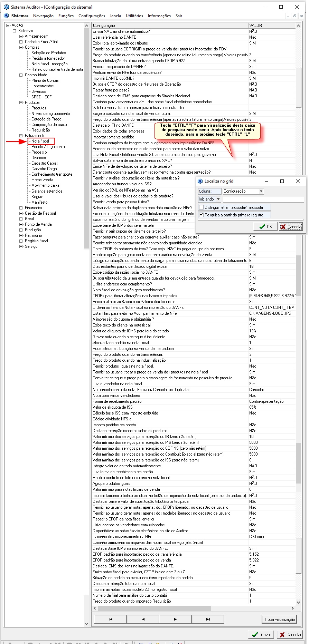Image resolution: width=309 pixels, height=644 pixels.
Task: Select the 'Código atividade NFS-e.' row
Action: coord(194,419)
